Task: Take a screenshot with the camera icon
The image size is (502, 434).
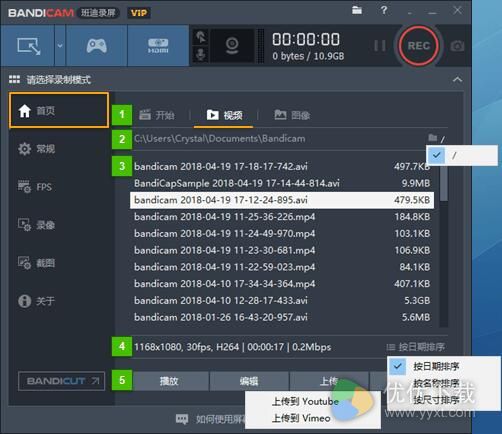Action: [x=457, y=46]
